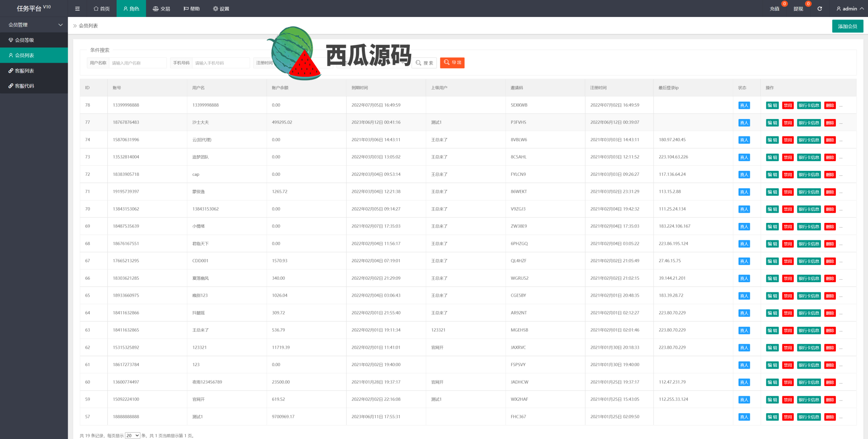Toggle 真人 status for user 13399998888
This screenshot has height=439, width=868.
coord(744,106)
